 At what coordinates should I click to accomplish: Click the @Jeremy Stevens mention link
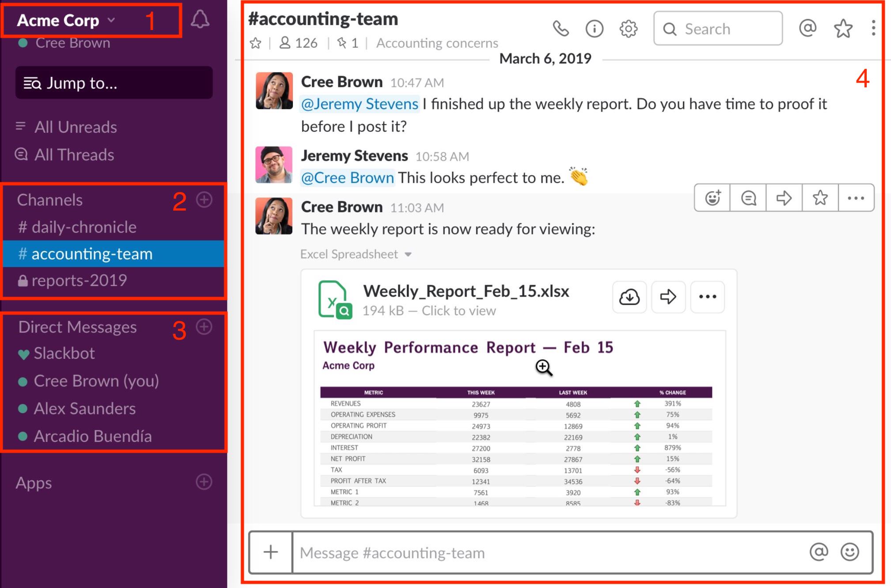click(359, 104)
